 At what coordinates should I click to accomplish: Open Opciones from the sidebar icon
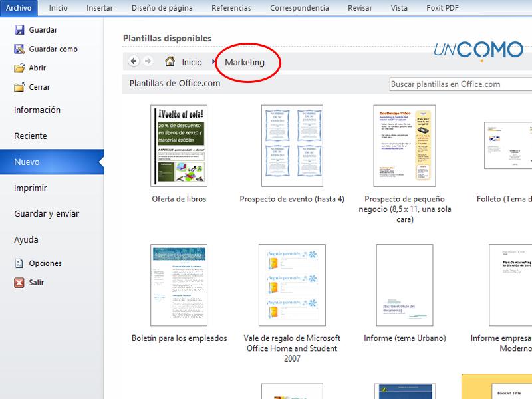pyautogui.click(x=19, y=263)
